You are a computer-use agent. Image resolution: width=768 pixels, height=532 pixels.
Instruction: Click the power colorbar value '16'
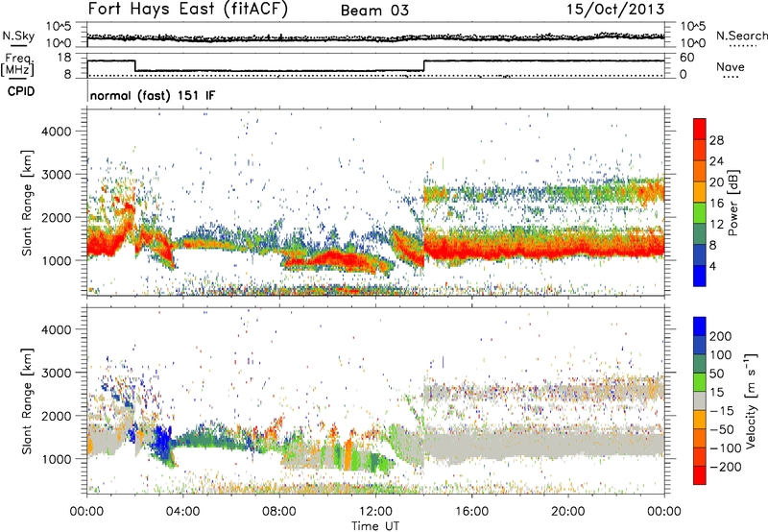[716, 204]
